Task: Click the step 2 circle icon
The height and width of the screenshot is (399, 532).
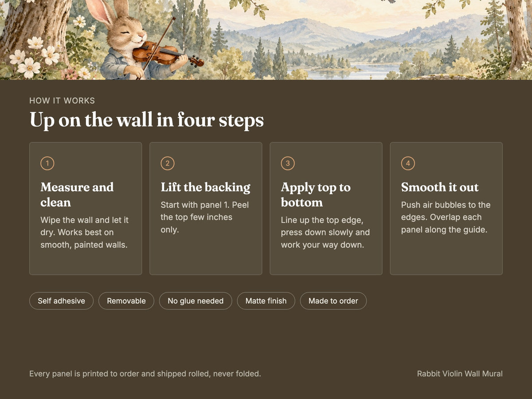Action: [168, 164]
